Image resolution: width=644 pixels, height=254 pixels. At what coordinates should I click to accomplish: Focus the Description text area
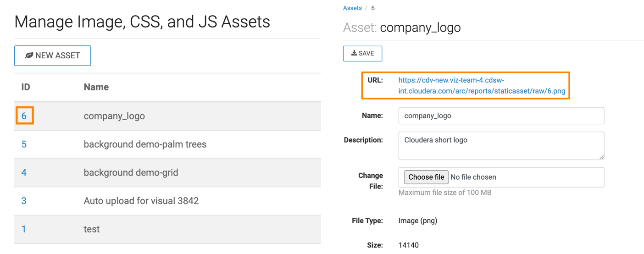[501, 145]
